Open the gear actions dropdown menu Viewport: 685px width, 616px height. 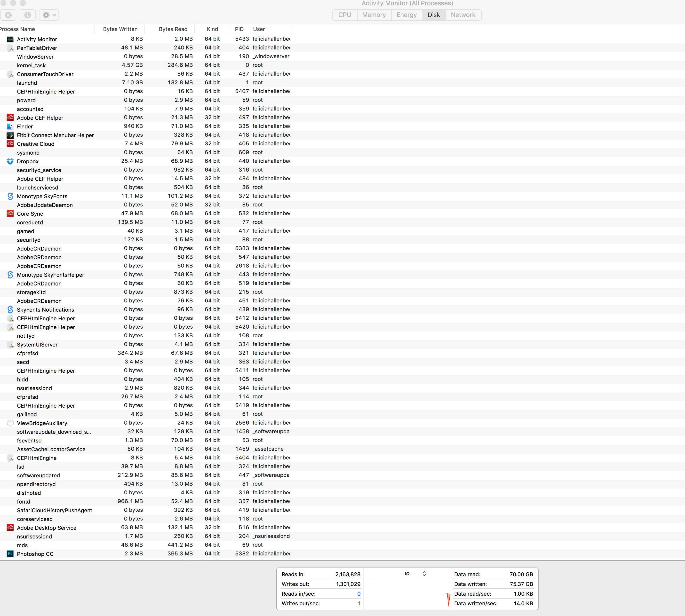point(49,15)
